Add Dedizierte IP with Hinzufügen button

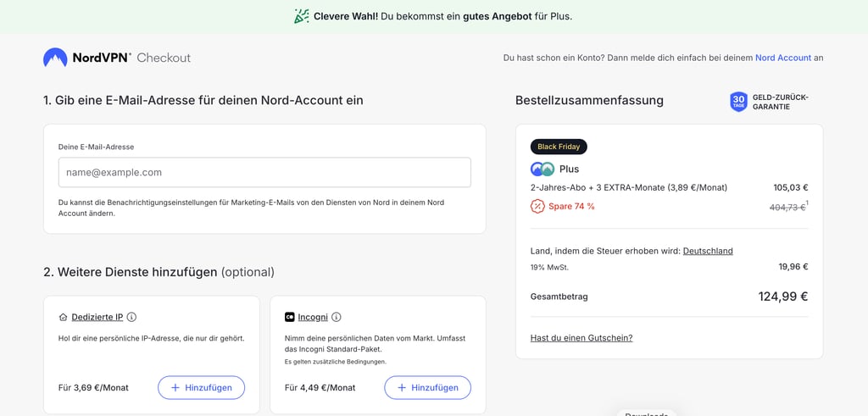202,388
